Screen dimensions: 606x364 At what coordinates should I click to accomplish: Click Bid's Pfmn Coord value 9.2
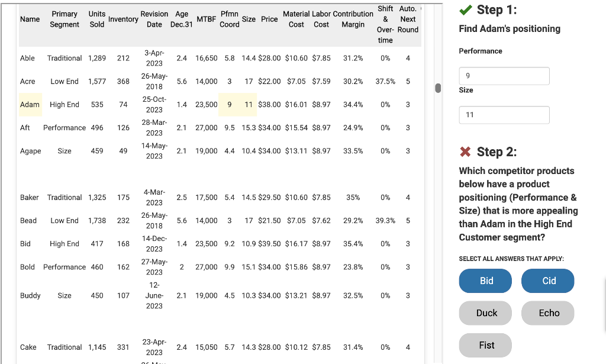click(230, 244)
